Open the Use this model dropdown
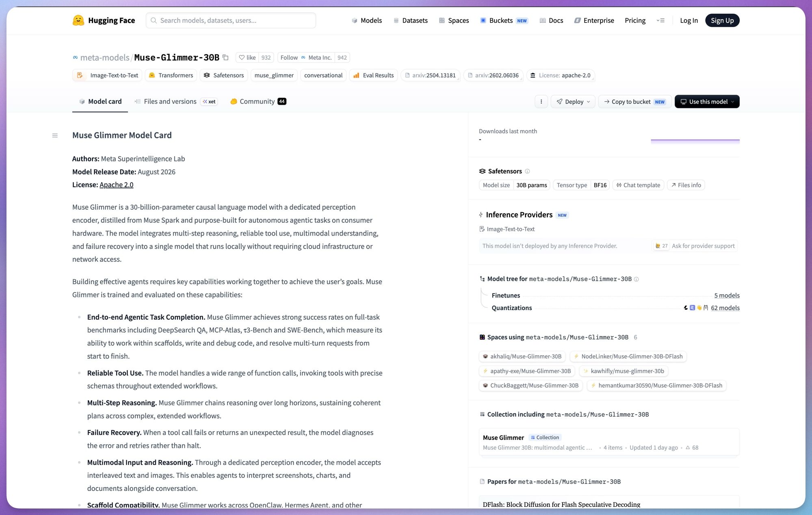 pos(707,102)
